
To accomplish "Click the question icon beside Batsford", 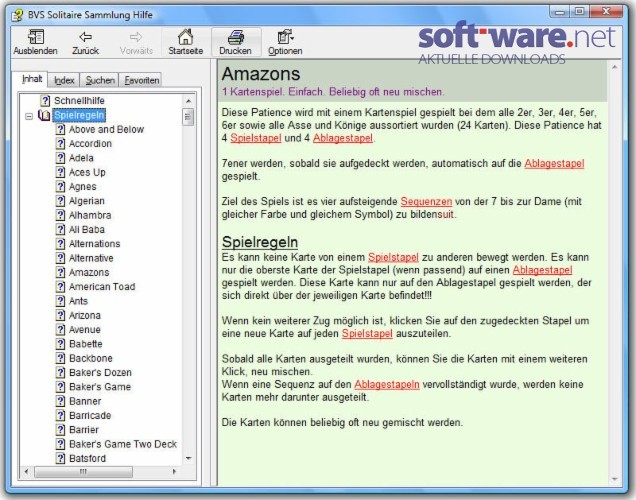I will (x=60, y=458).
